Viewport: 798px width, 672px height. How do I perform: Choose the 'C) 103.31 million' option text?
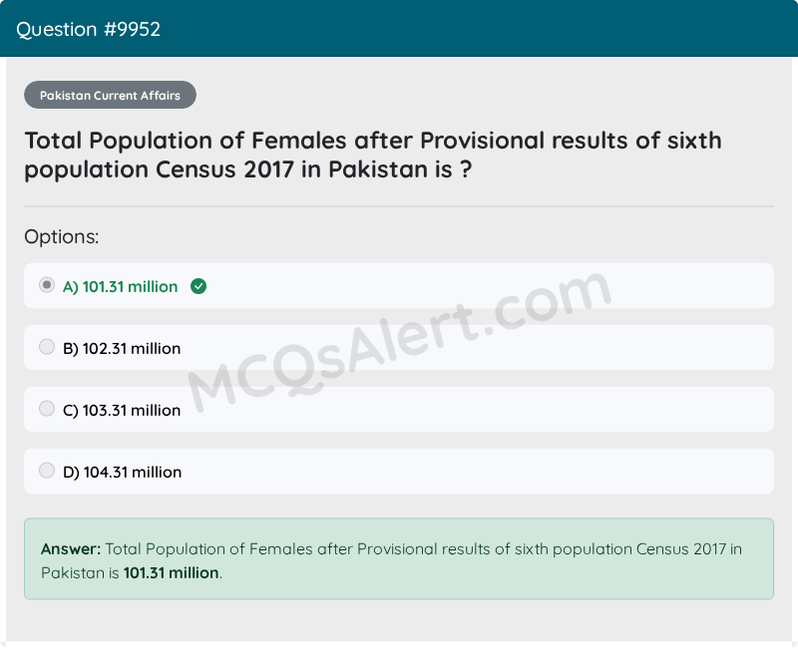pyautogui.click(x=122, y=411)
